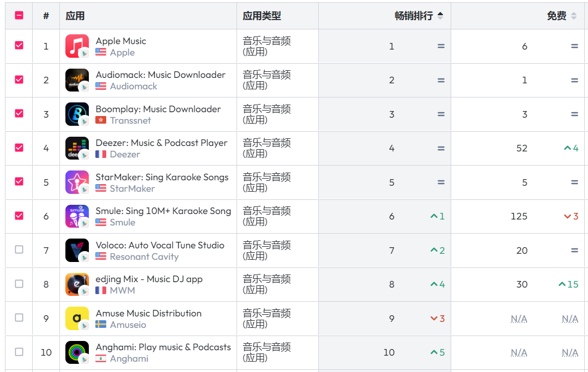The width and height of the screenshot is (588, 372).
Task: Sort by 畅销排行 column arrows
Action: [x=440, y=16]
